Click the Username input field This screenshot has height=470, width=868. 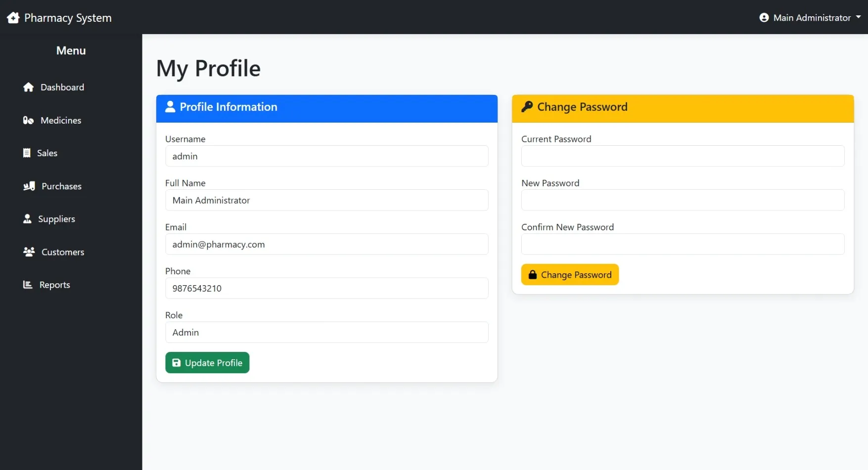(326, 156)
